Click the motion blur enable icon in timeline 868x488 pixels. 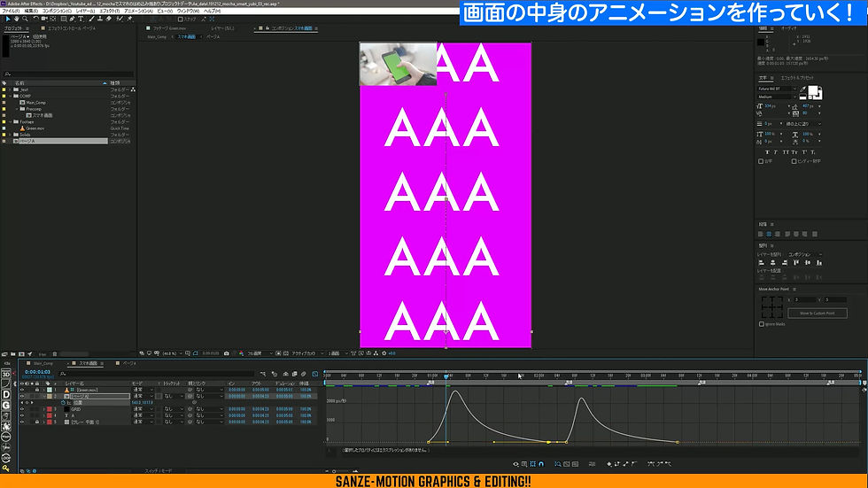[x=303, y=375]
